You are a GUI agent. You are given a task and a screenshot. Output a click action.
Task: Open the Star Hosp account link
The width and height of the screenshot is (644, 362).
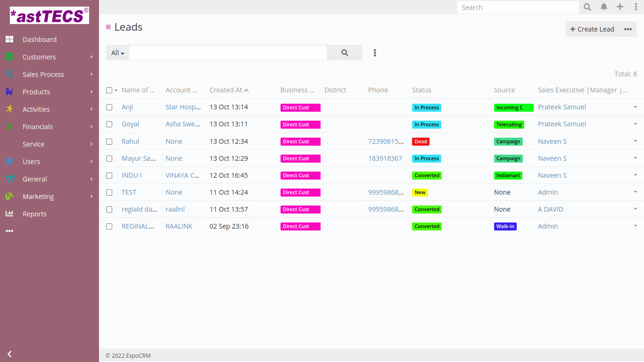[x=183, y=107]
